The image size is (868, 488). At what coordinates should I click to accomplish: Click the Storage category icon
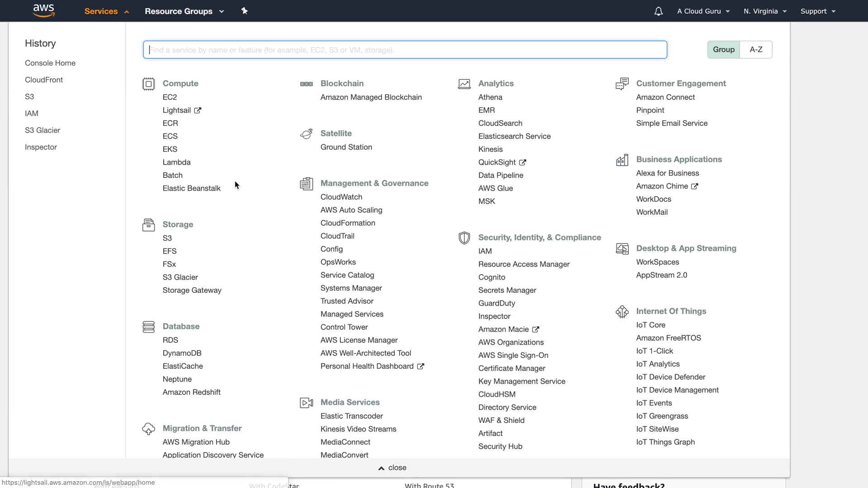[148, 225]
